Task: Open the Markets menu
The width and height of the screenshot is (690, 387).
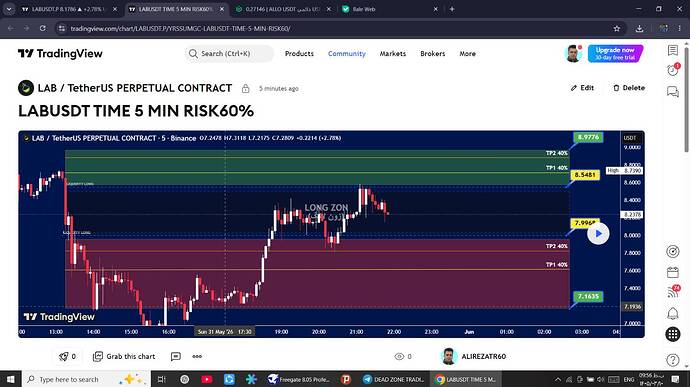Action: [393, 53]
